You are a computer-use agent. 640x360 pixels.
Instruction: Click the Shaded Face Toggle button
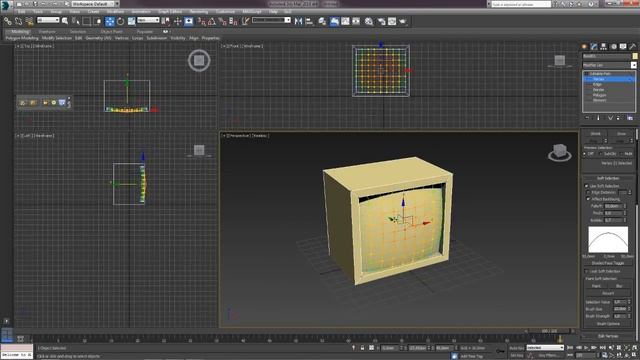tap(608, 263)
